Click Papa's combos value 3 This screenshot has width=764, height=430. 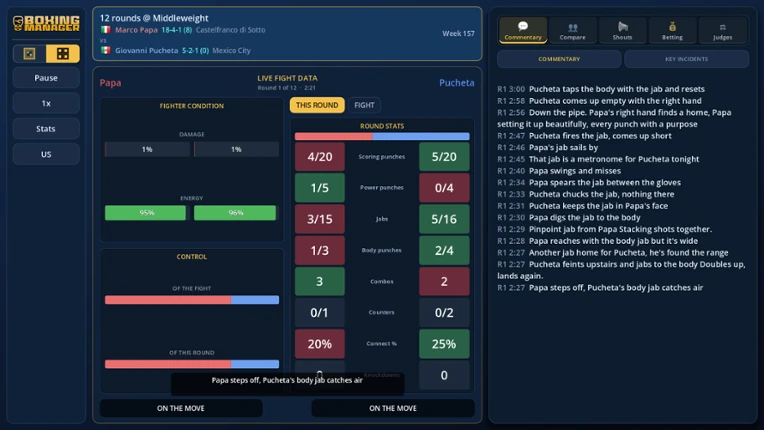click(320, 281)
